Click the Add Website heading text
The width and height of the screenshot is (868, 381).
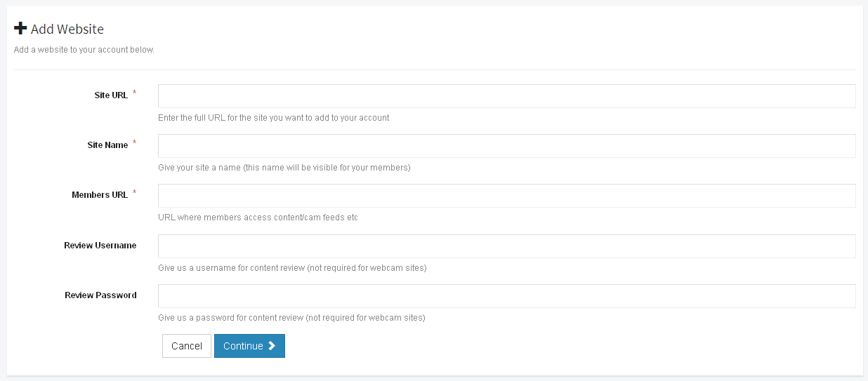(x=67, y=29)
